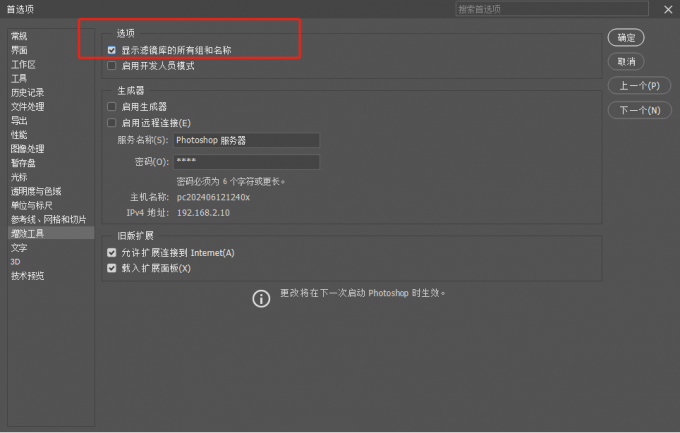Select 文件处理 category
This screenshot has height=433, width=680.
pyautogui.click(x=28, y=107)
